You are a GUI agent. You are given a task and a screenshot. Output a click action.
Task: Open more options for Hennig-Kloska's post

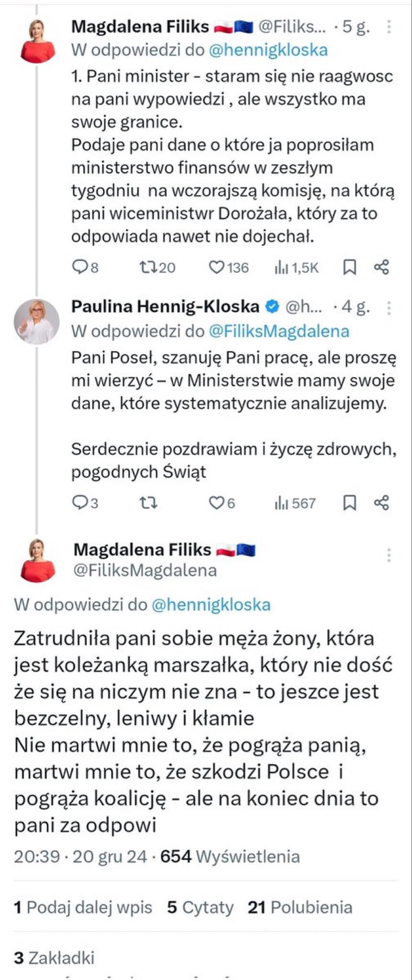click(x=389, y=307)
